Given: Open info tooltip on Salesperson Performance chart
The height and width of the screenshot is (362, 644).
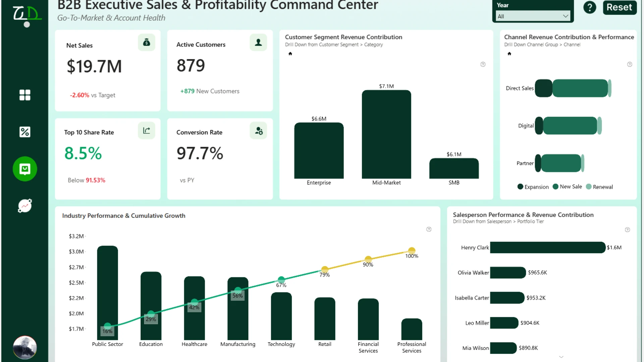Looking at the screenshot, I should point(627,230).
